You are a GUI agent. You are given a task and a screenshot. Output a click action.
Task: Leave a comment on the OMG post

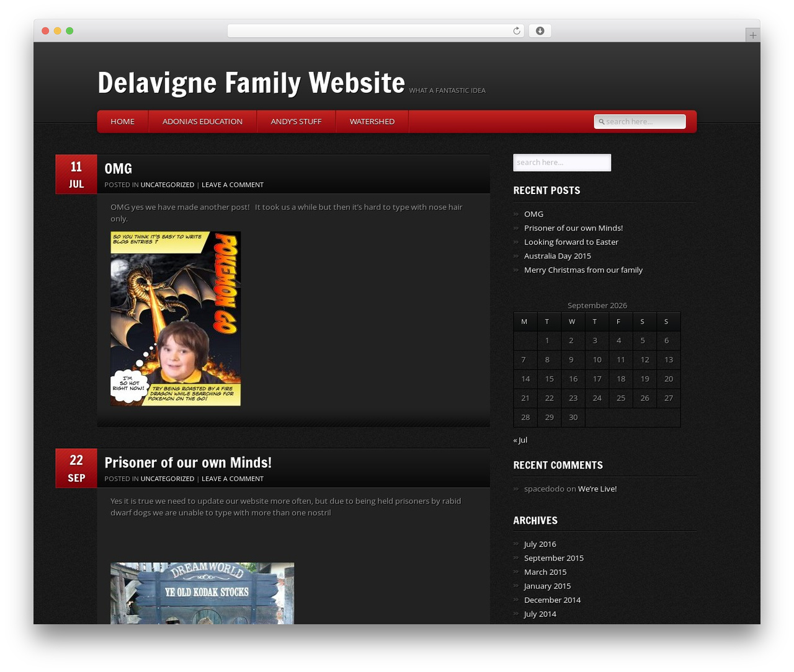coord(233,185)
